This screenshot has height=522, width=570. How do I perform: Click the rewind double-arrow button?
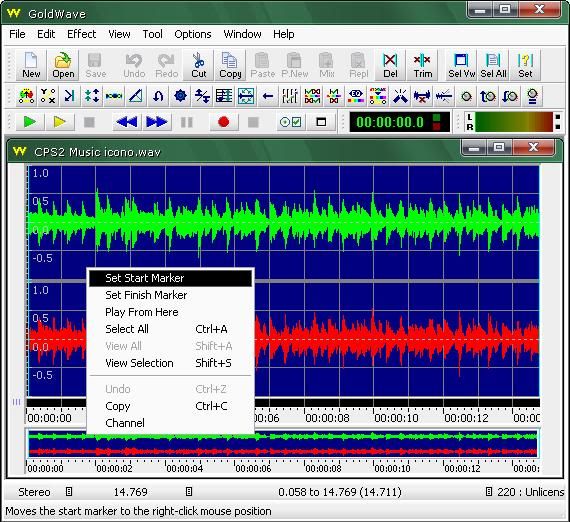click(x=127, y=122)
